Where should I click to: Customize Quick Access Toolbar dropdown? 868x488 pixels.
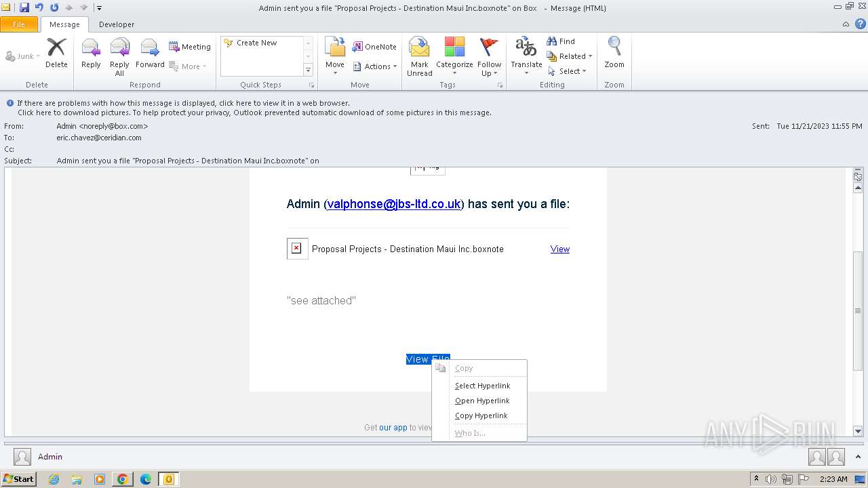pyautogui.click(x=99, y=8)
